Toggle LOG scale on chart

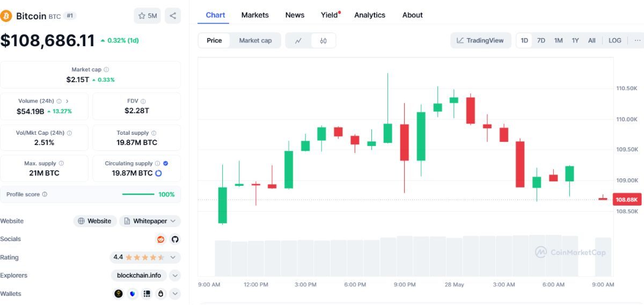click(615, 40)
